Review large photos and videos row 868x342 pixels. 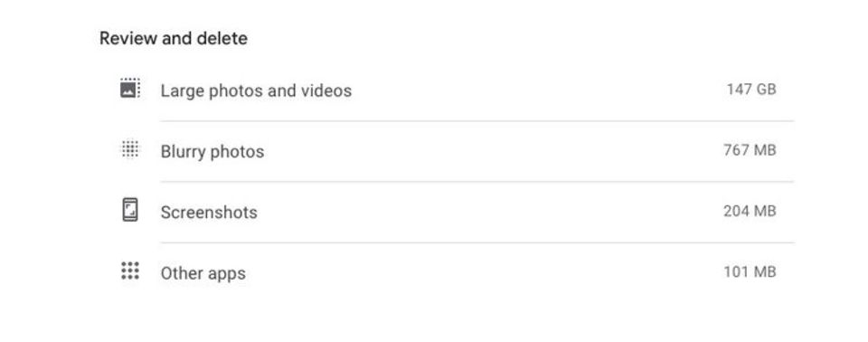(x=448, y=90)
